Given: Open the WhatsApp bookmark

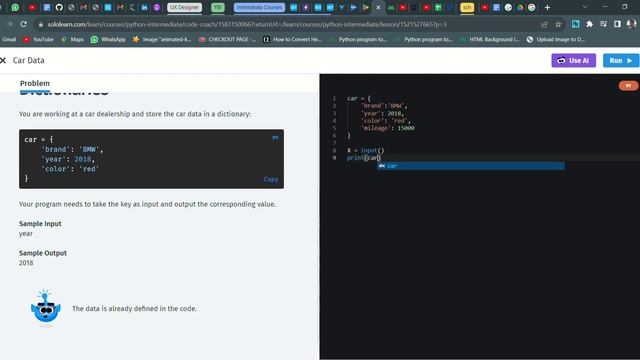Looking at the screenshot, I should pyautogui.click(x=108, y=39).
